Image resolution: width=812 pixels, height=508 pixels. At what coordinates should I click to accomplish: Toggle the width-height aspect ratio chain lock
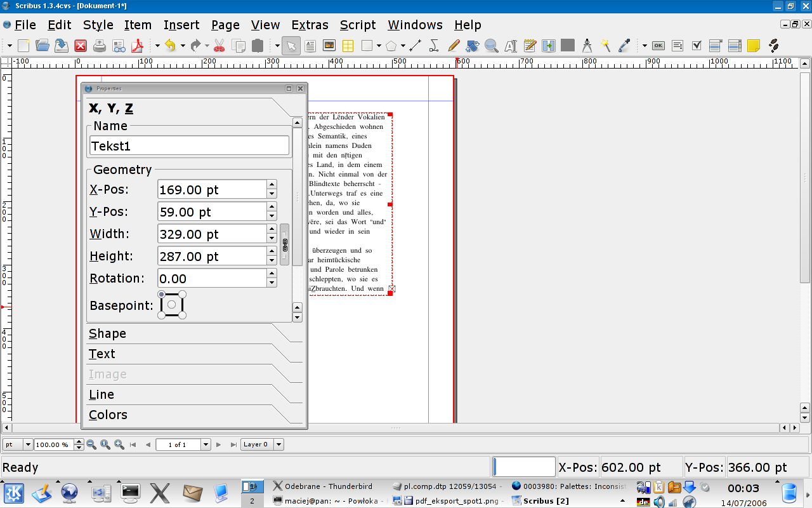(285, 244)
